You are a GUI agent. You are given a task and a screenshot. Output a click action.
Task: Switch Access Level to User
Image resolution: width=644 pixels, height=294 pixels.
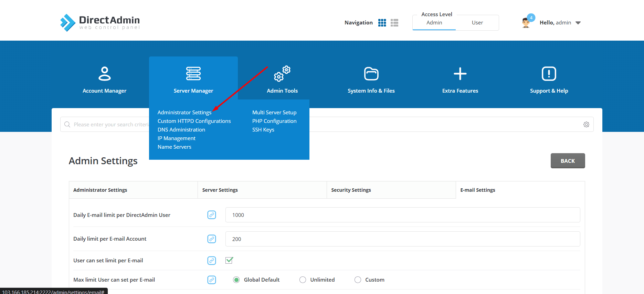tap(477, 23)
